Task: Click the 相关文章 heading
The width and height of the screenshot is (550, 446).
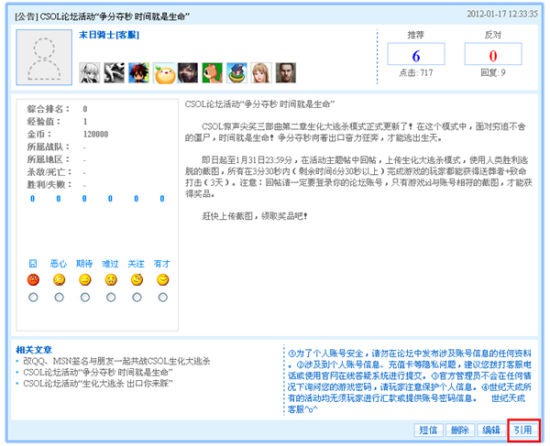Action: tap(34, 350)
